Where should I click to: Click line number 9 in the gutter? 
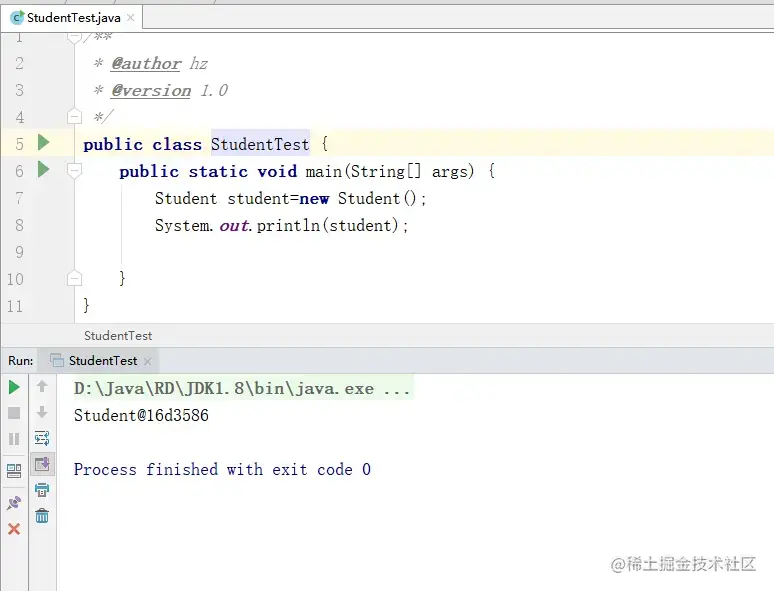[x=19, y=252]
